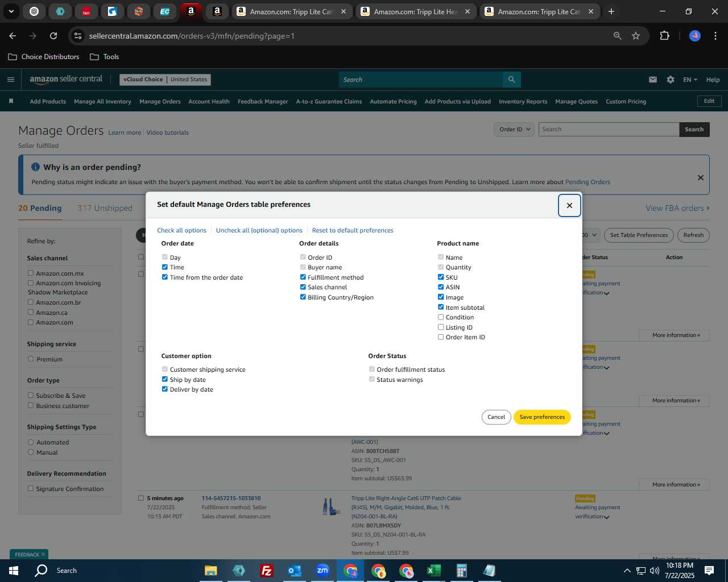The height and width of the screenshot is (582, 728).
Task: Uncheck the SKU checkbox
Action: (x=441, y=277)
